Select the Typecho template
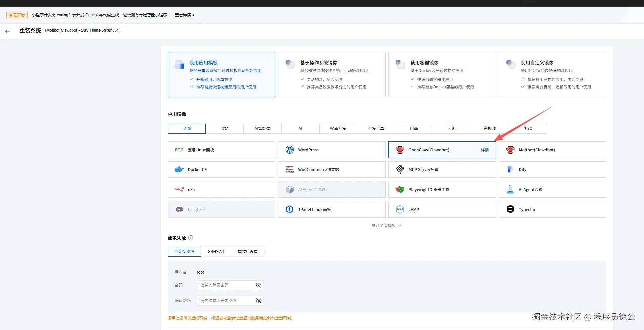Viewport: 644px width, 330px height. 553,209
